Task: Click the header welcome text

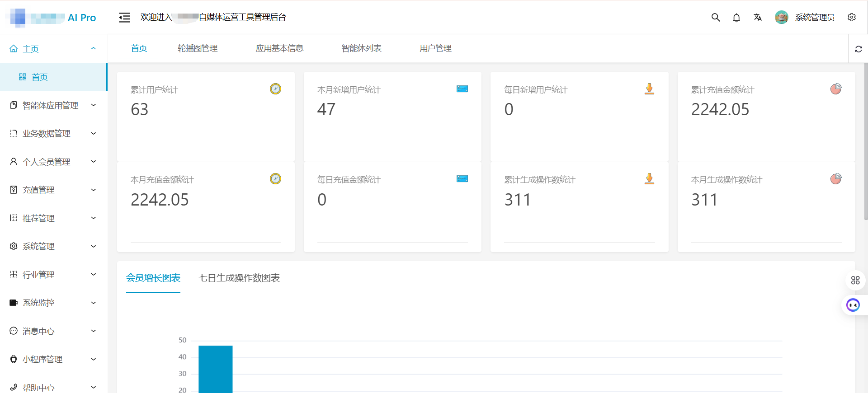Action: tap(213, 17)
